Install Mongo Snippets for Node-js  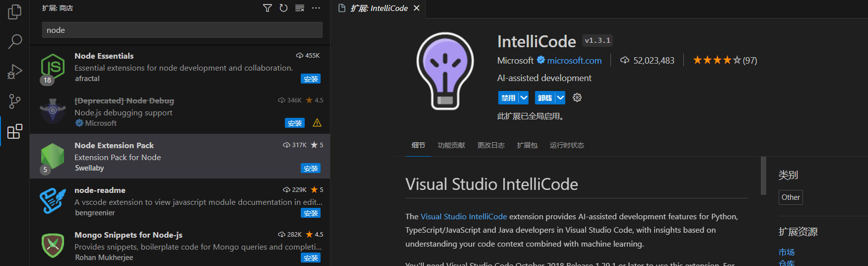[x=311, y=258]
